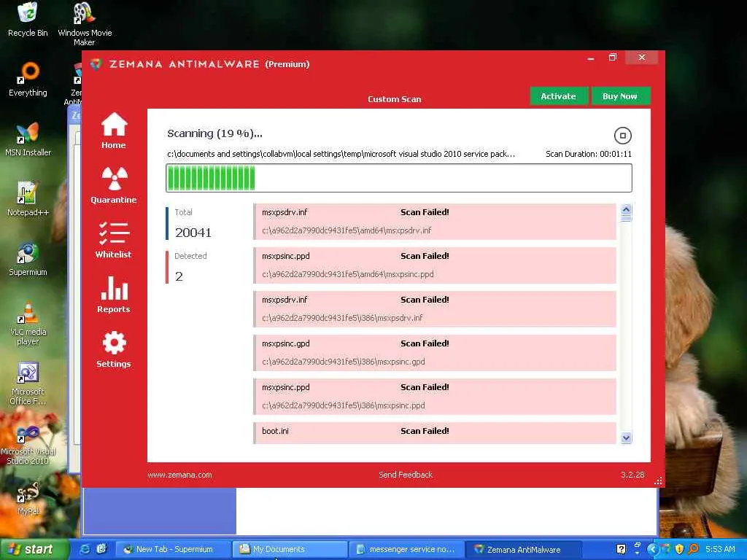
Task: Select the msxpsinc.gpd result row
Action: click(435, 353)
